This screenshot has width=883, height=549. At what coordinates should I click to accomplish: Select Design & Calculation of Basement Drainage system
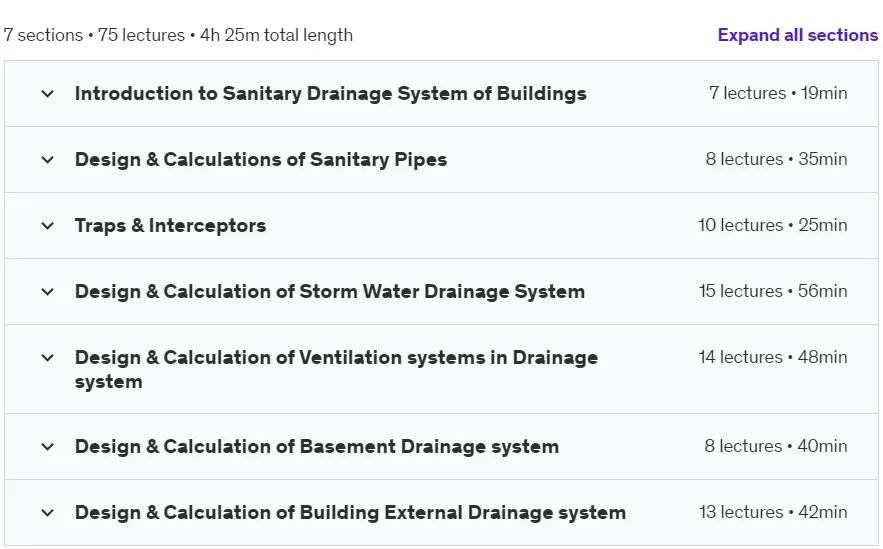click(316, 447)
